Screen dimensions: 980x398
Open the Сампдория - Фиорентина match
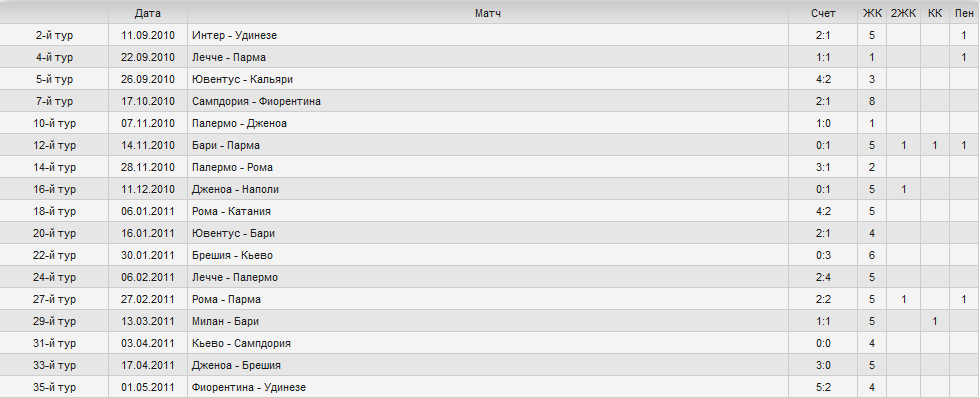[x=256, y=101]
